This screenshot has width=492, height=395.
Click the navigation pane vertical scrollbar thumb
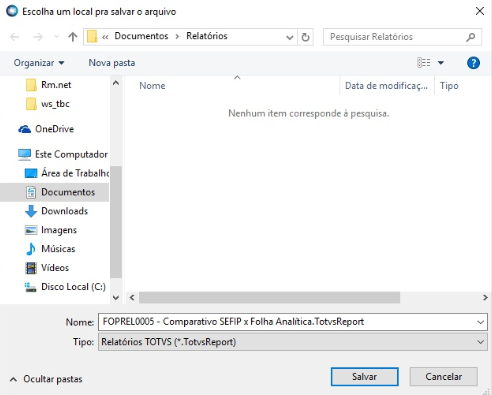coord(116,222)
